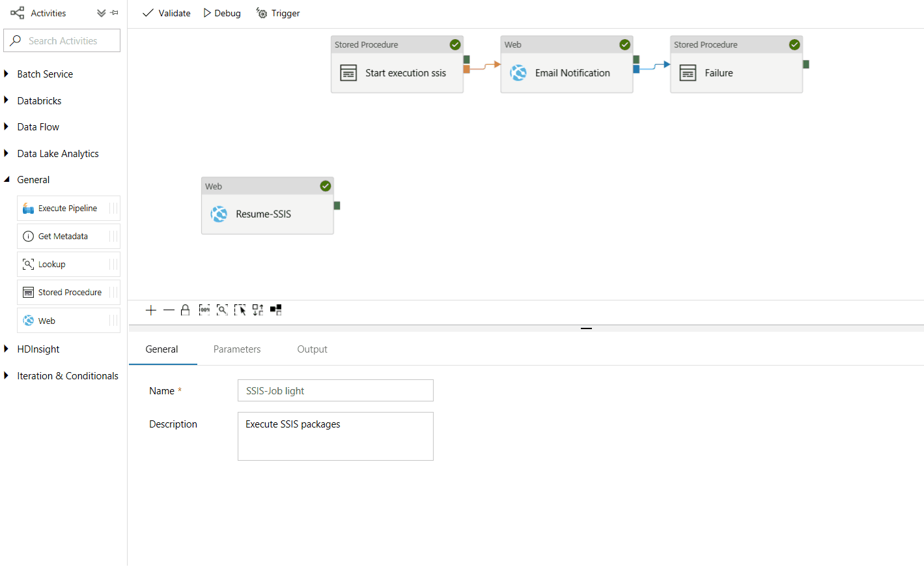Lock the pipeline canvas
The width and height of the screenshot is (924, 567).
point(185,310)
